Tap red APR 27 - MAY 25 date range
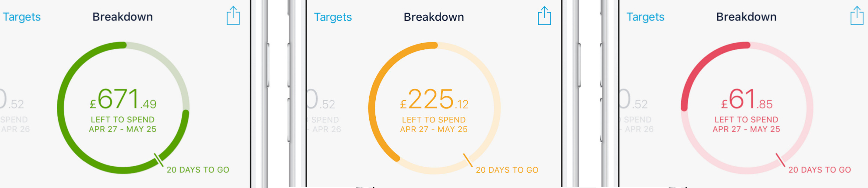868x188 pixels. 746,129
